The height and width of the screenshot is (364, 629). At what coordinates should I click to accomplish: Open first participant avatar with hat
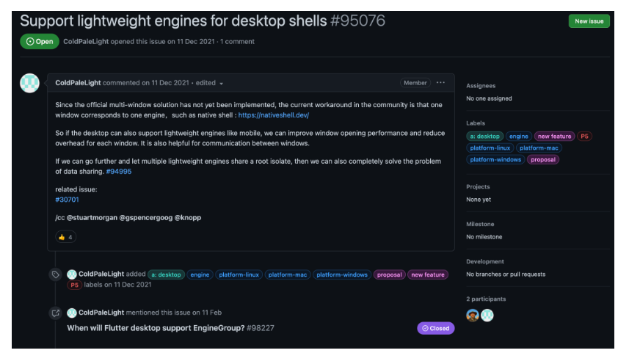(x=473, y=315)
